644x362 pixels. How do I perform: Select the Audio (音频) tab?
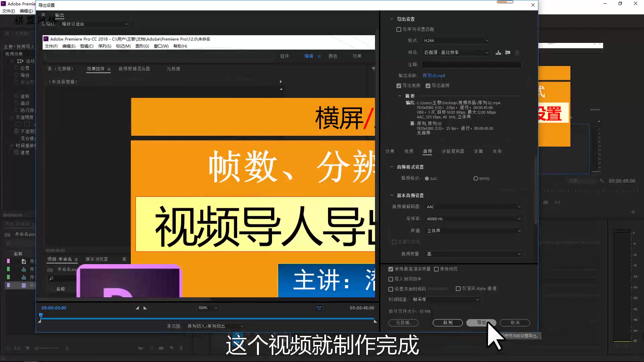(427, 152)
